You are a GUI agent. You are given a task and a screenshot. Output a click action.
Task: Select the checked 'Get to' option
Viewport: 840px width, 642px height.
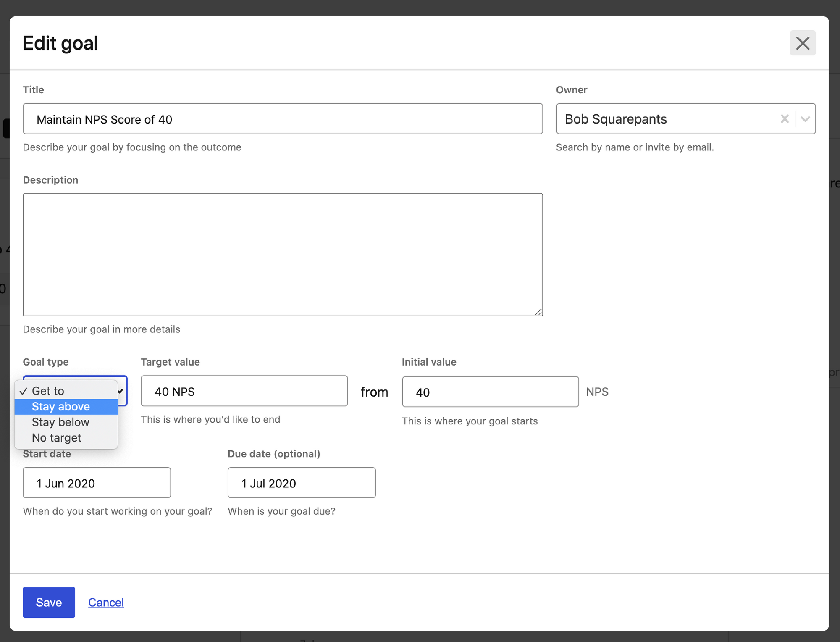(48, 391)
